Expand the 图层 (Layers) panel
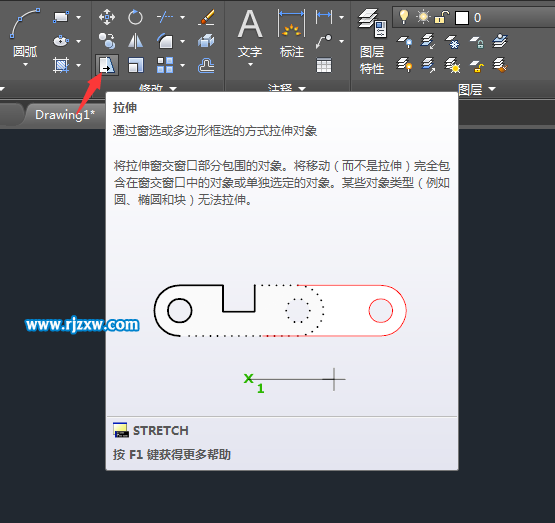The image size is (555, 523). point(476,89)
